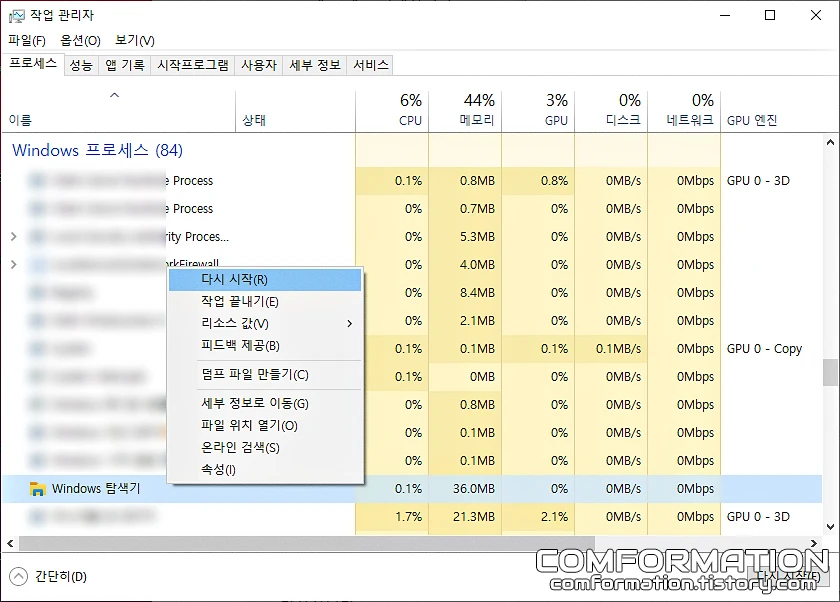Screen dimensions: 840x602
Task: Switch to the 앱 기록 tab
Action: pos(124,65)
